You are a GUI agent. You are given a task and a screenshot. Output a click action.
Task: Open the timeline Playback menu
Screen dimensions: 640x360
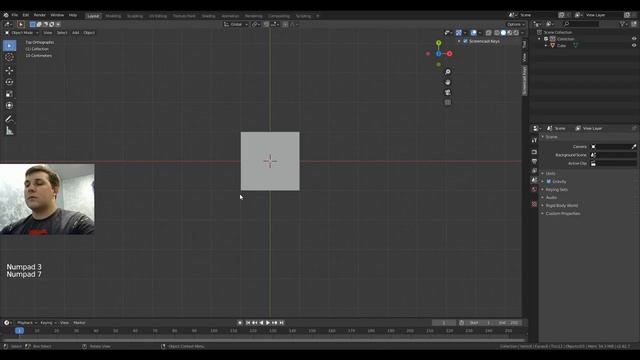coord(27,323)
